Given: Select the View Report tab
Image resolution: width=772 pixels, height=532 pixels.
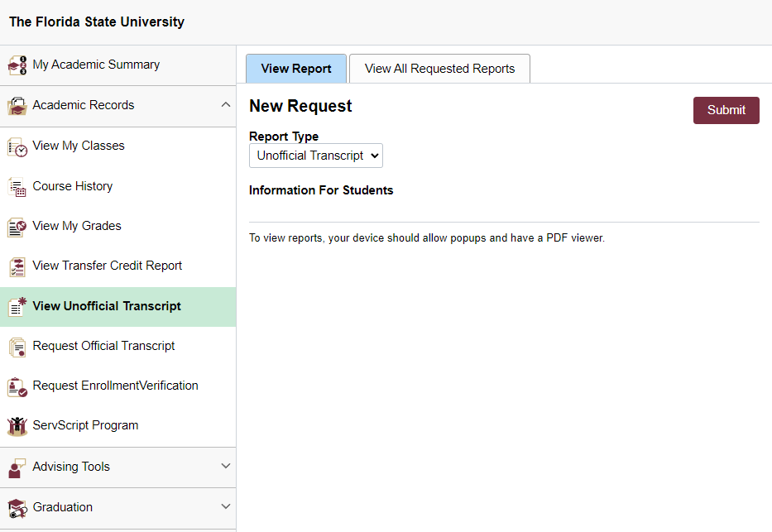Looking at the screenshot, I should click(x=295, y=68).
